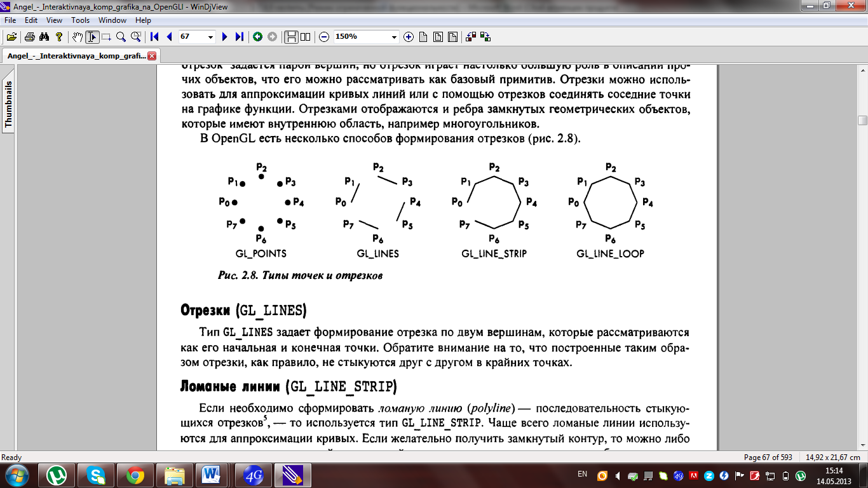Open the File menu
The height and width of the screenshot is (488, 868).
[x=10, y=20]
